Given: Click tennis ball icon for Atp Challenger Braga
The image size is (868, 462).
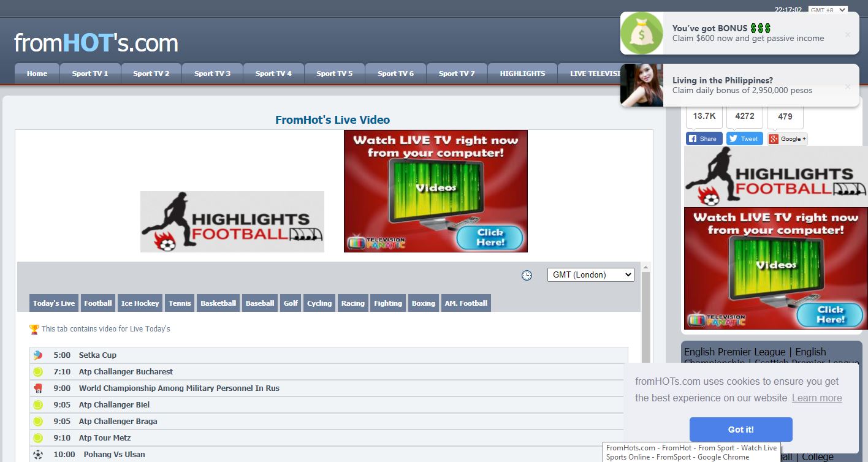Looking at the screenshot, I should point(38,421).
